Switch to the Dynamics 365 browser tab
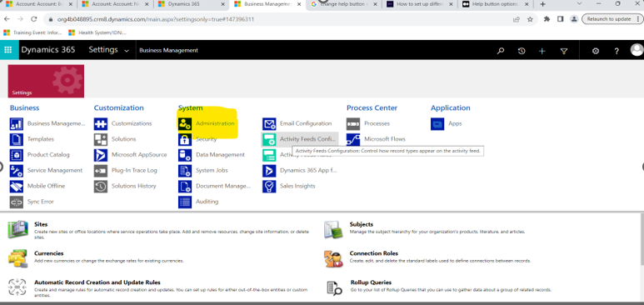 pyautogui.click(x=192, y=4)
